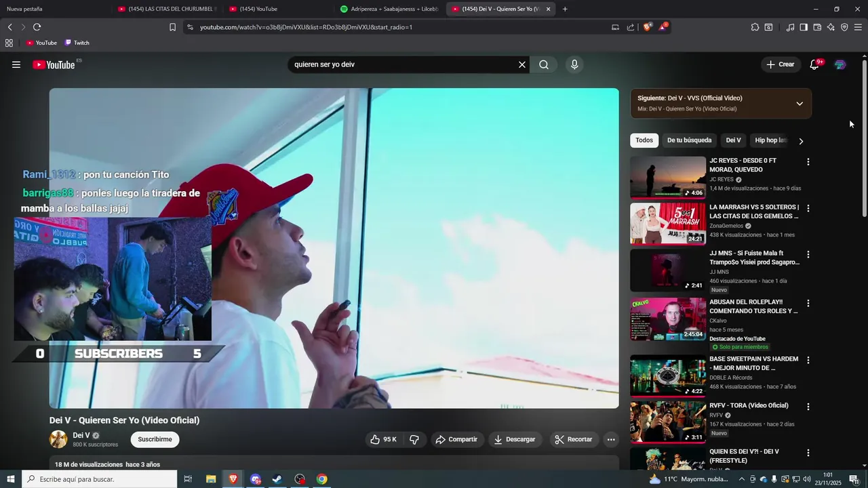868x488 pixels.
Task: Open Brave VPN shield icon
Action: 844,27
